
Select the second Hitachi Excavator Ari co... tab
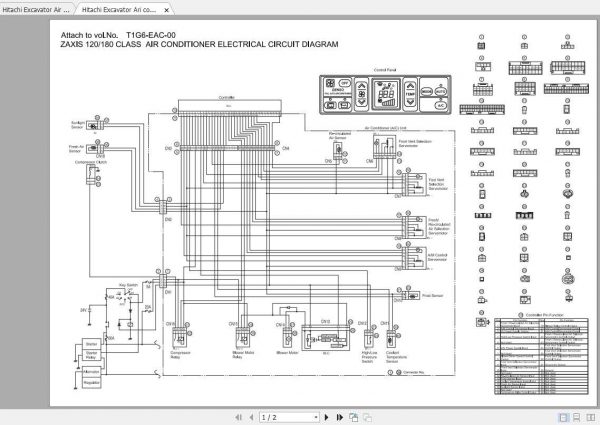[119, 10]
